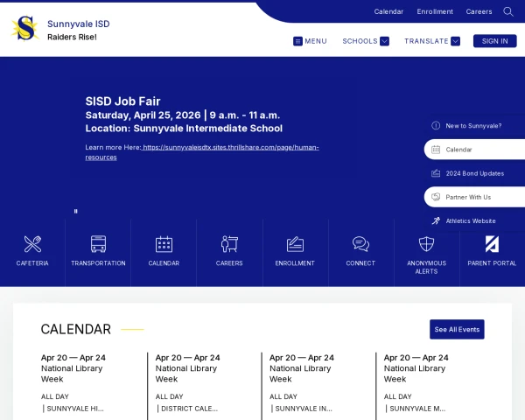525x420 pixels.
Task: Click the Sunnyvale ISD logo
Action: point(25,29)
